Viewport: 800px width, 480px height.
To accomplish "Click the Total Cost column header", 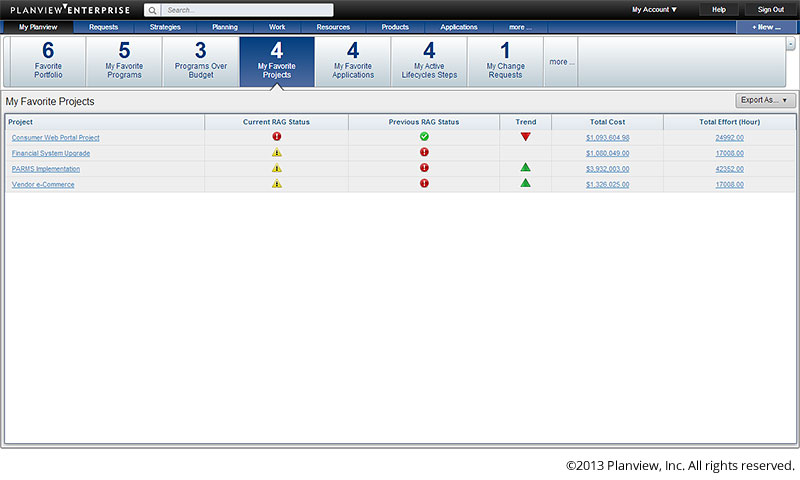I will point(608,122).
